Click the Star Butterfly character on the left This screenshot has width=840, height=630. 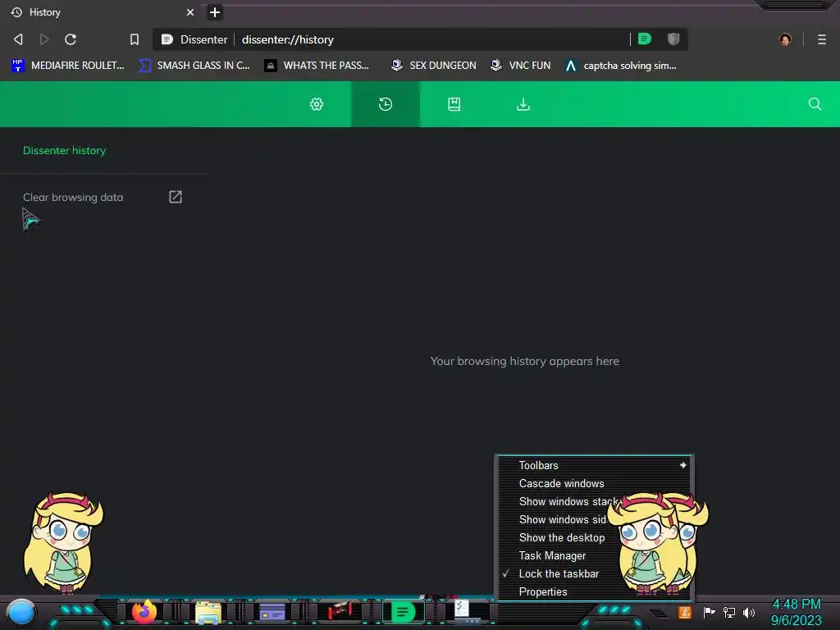pos(63,543)
